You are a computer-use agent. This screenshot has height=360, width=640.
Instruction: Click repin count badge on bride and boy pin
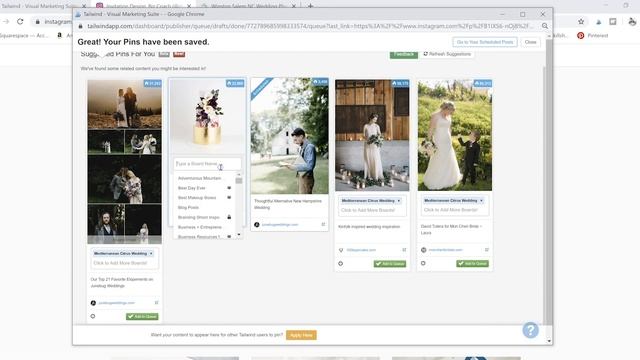pos(482,83)
